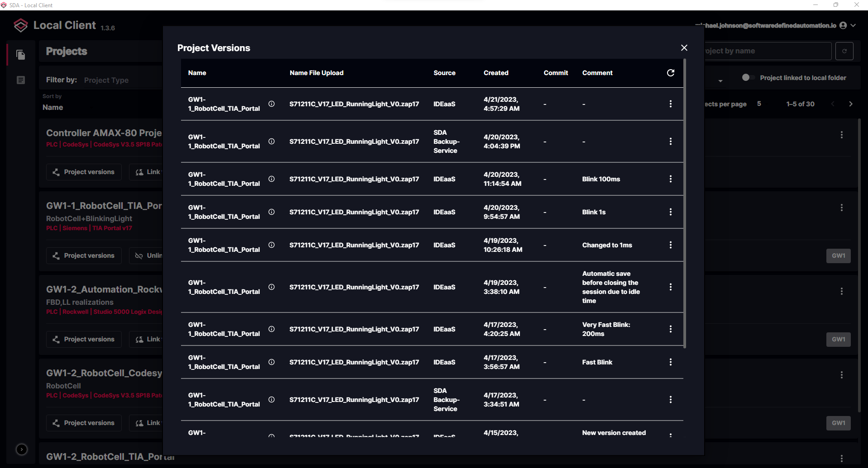Viewport: 868px width, 468px height.
Task: Open Sort by Name dropdown
Action: click(x=53, y=107)
